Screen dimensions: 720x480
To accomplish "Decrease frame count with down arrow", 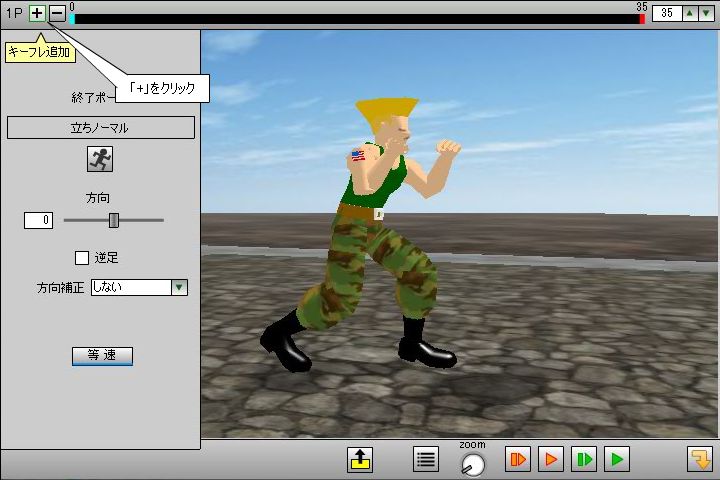I will click(706, 13).
